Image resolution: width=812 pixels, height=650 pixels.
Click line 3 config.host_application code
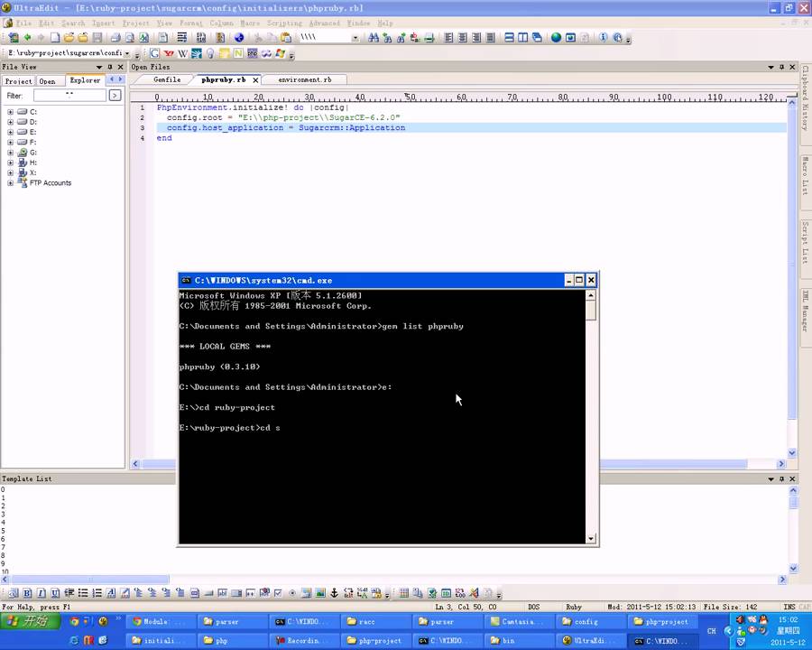(286, 127)
